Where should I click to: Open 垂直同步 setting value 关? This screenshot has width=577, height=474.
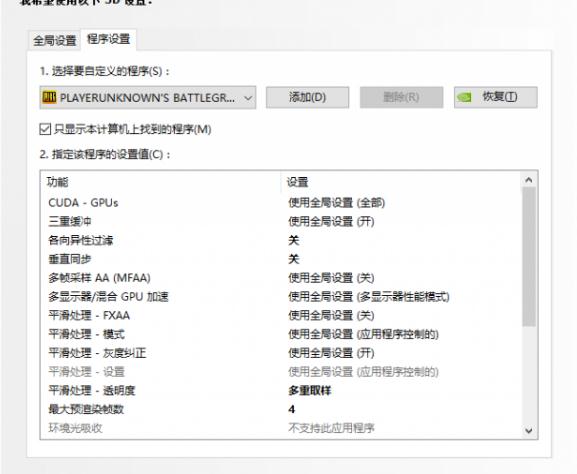(x=294, y=259)
